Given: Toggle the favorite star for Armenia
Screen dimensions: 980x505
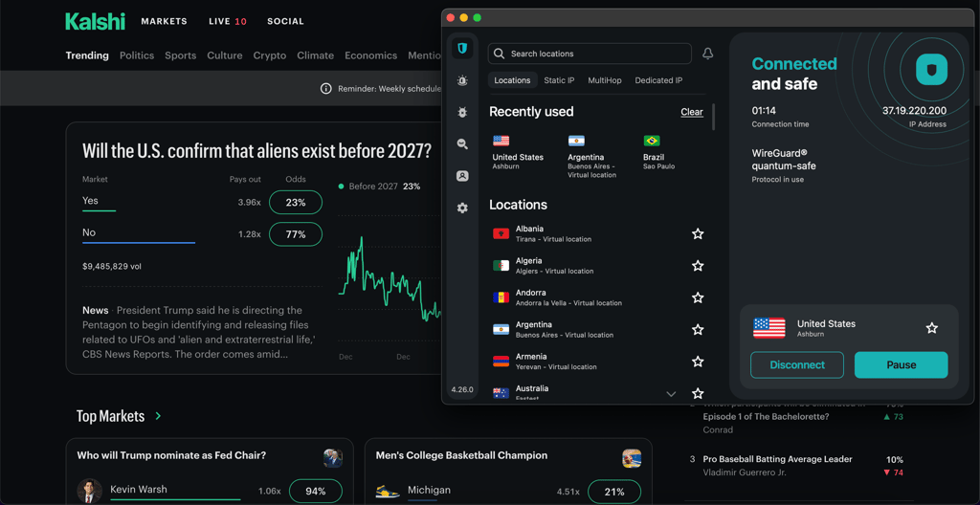Looking at the screenshot, I should pyautogui.click(x=698, y=362).
